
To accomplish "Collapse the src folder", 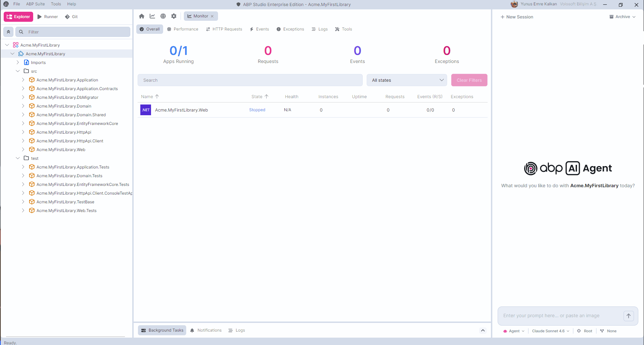I will (x=18, y=71).
